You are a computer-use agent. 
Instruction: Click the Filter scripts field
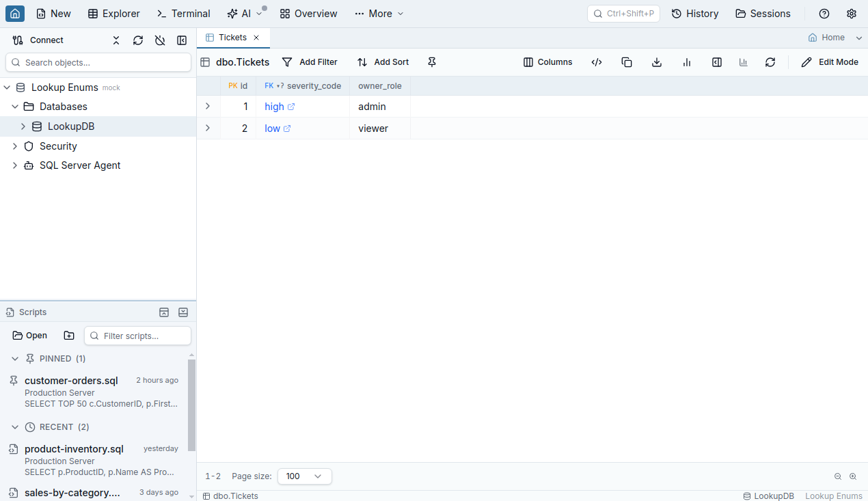pos(137,336)
